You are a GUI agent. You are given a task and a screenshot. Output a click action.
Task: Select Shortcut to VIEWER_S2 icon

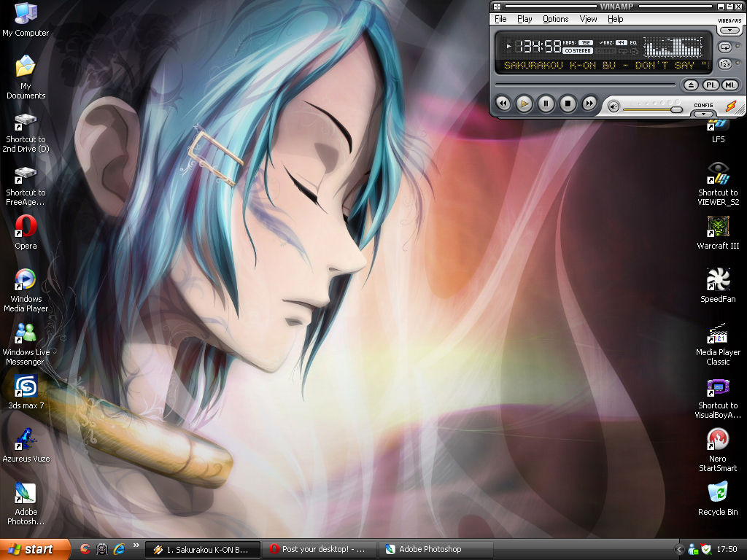tap(718, 174)
